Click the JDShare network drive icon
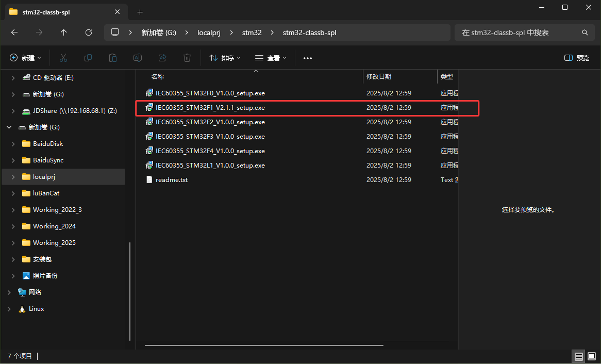The height and width of the screenshot is (364, 601). [x=26, y=111]
